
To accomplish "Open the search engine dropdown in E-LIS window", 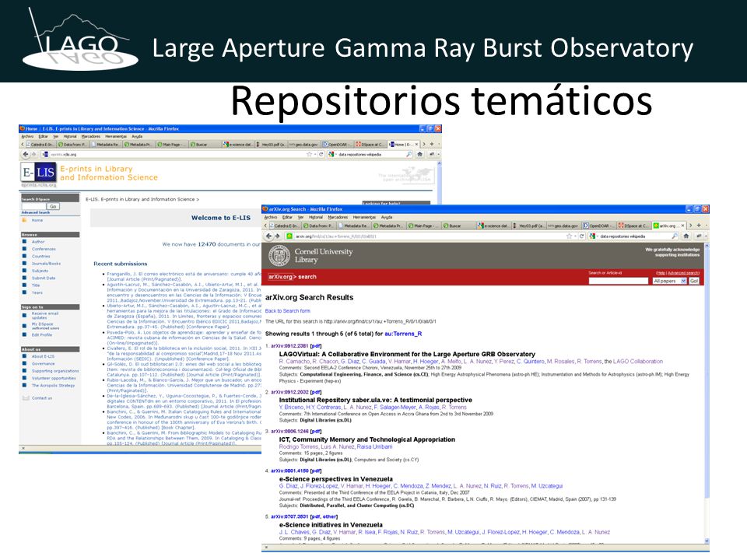I will (331, 154).
